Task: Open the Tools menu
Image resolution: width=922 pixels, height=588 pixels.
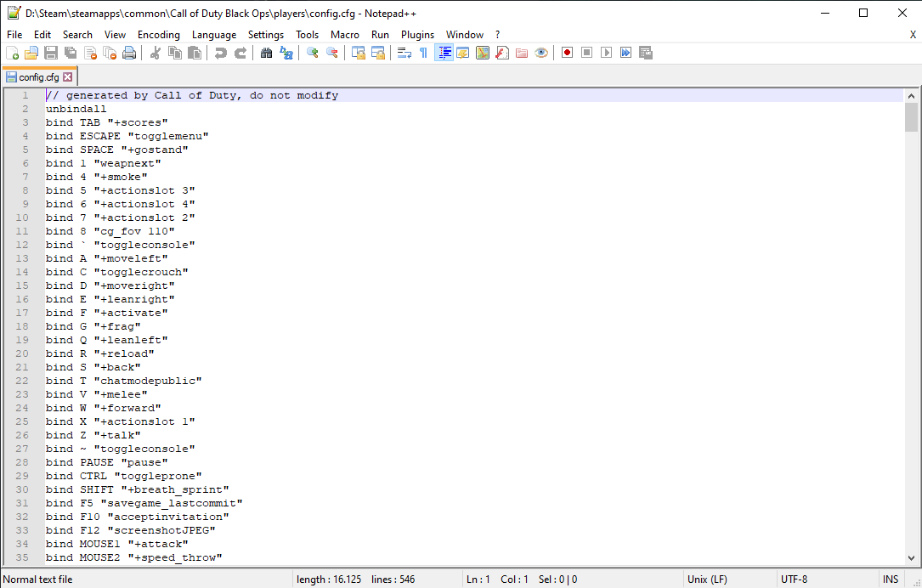Action: pyautogui.click(x=307, y=35)
